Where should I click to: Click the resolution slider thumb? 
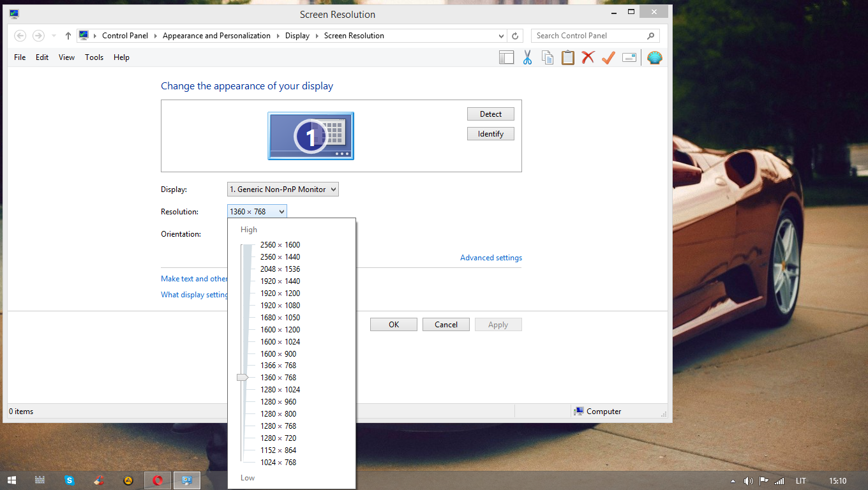(243, 378)
